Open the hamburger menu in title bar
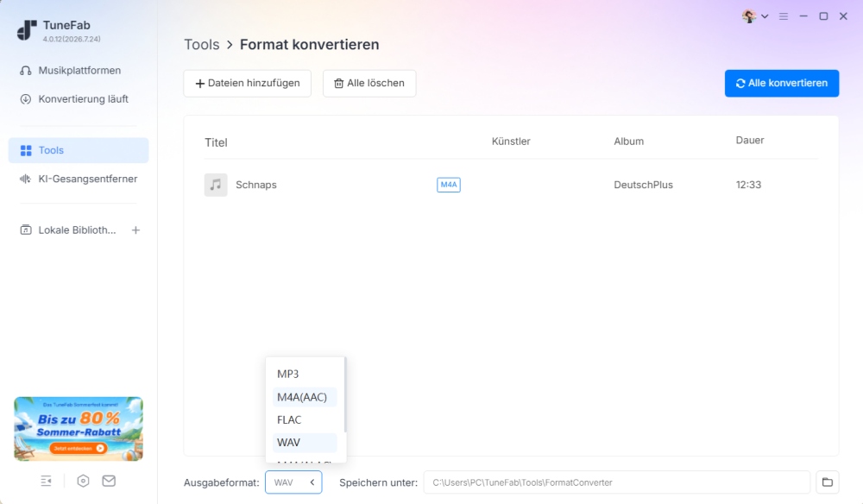Screen dimensions: 863x504 pos(784,16)
